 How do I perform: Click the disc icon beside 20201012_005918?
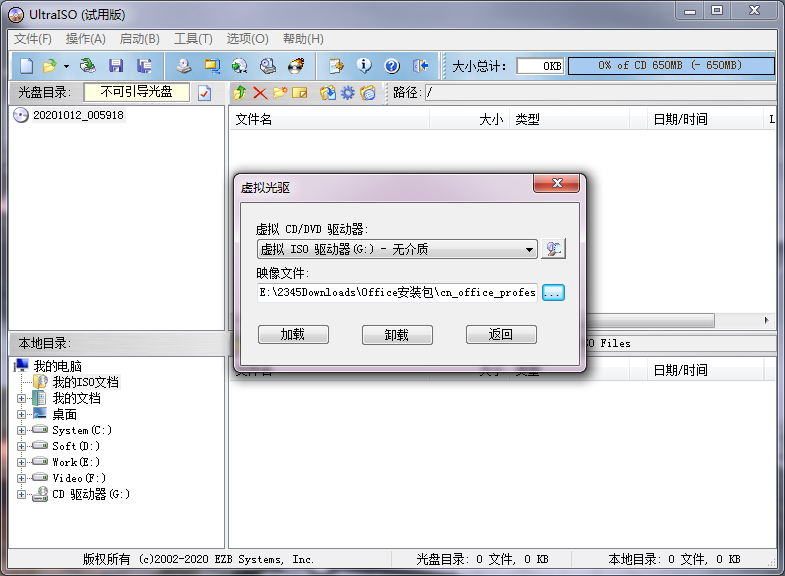click(21, 115)
